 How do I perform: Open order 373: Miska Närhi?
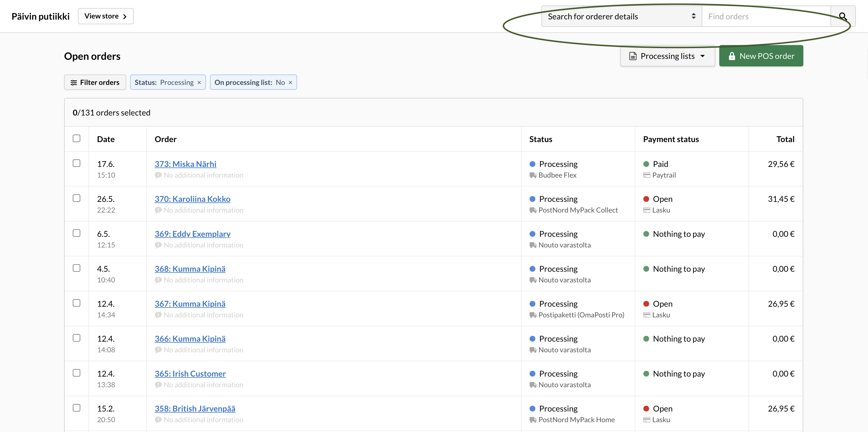click(x=185, y=164)
